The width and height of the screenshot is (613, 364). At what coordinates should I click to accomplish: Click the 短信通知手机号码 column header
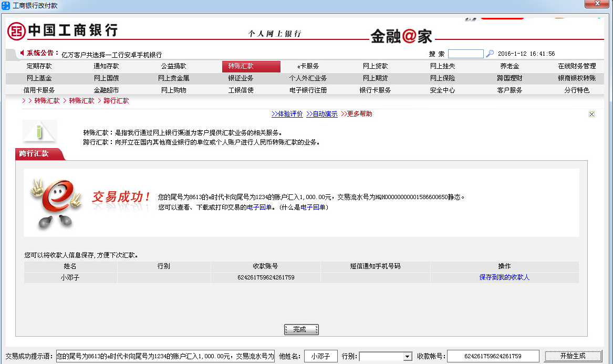click(x=375, y=266)
